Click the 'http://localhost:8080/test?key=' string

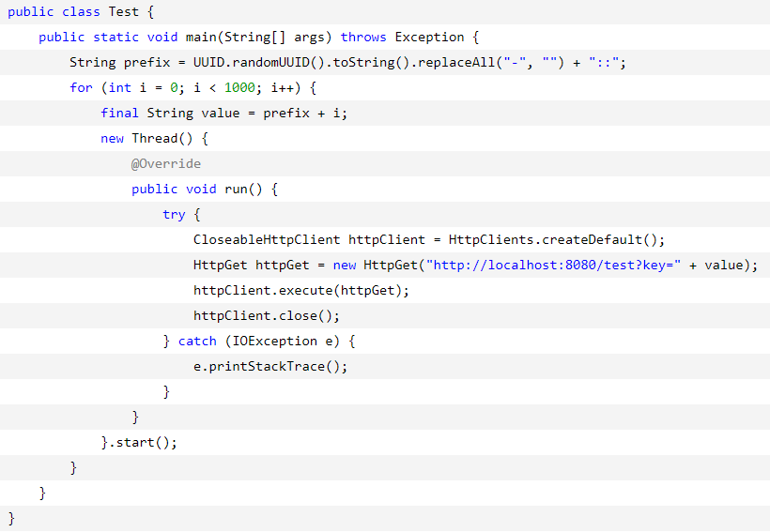[x=553, y=266]
